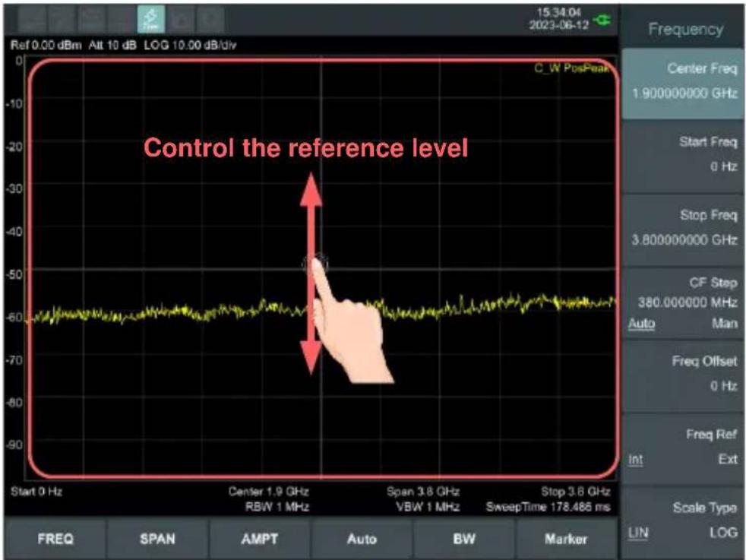Choose Int frequency reference
This screenshot has width=746, height=560.
(x=636, y=460)
